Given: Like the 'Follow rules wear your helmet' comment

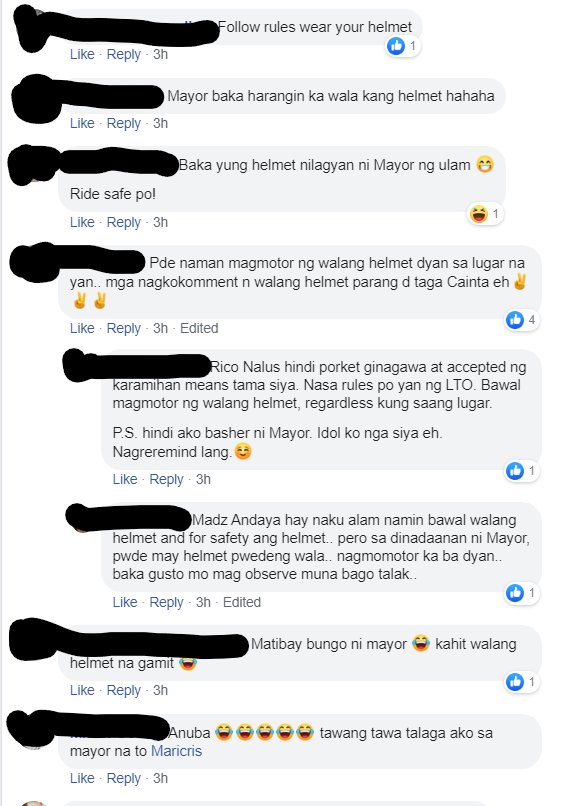Looking at the screenshot, I should pos(82,54).
